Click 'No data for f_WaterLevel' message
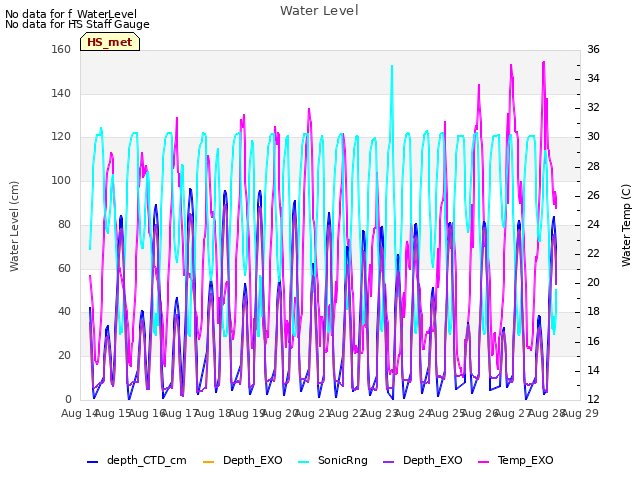 [71, 14]
